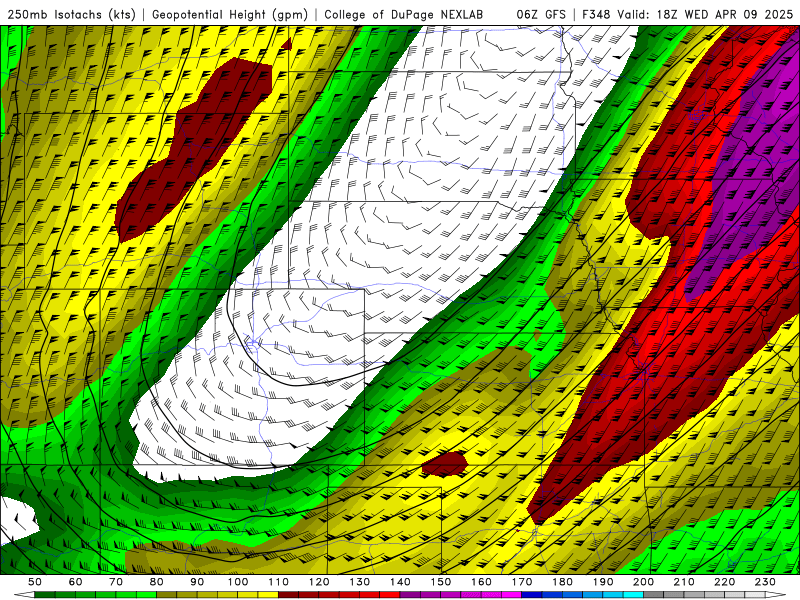Click the legend value "110"
This screenshot has height=600, width=800.
coord(278,582)
